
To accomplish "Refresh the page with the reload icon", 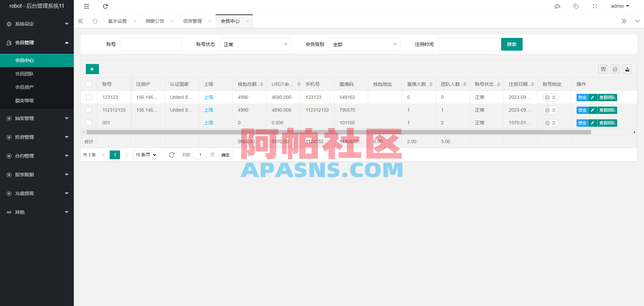I will [x=105, y=6].
